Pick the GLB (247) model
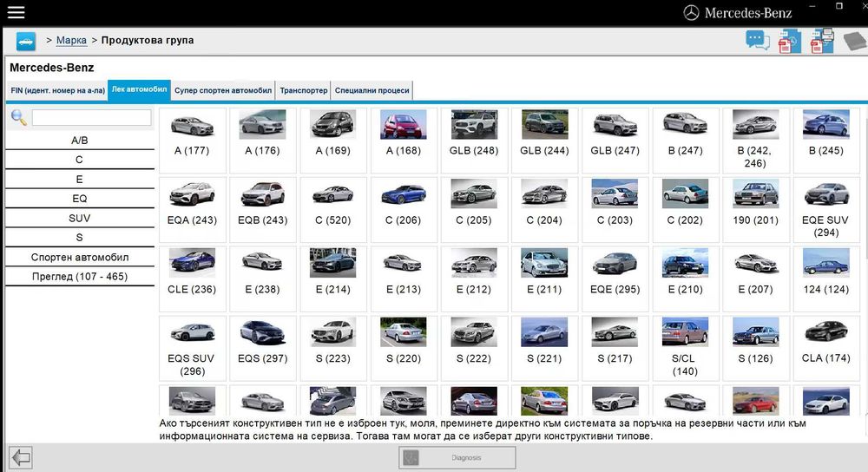868x472 pixels. [x=615, y=141]
